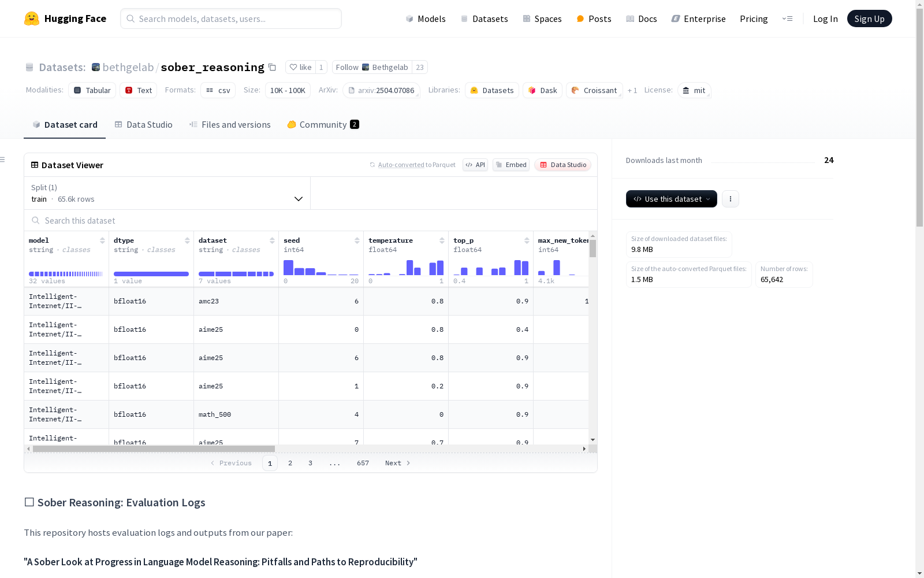This screenshot has height=578, width=924.
Task: Click the math_500 dataset cell
Action: click(236, 414)
